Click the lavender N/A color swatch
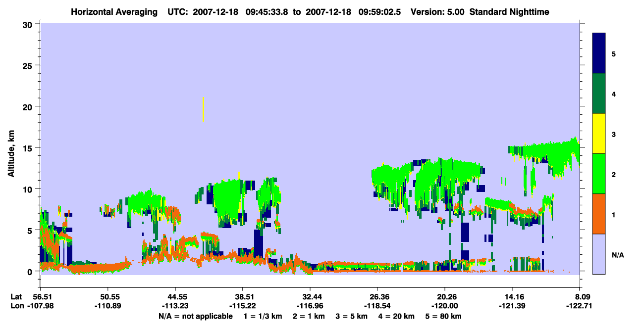This screenshot has height=330, width=644. [x=599, y=254]
